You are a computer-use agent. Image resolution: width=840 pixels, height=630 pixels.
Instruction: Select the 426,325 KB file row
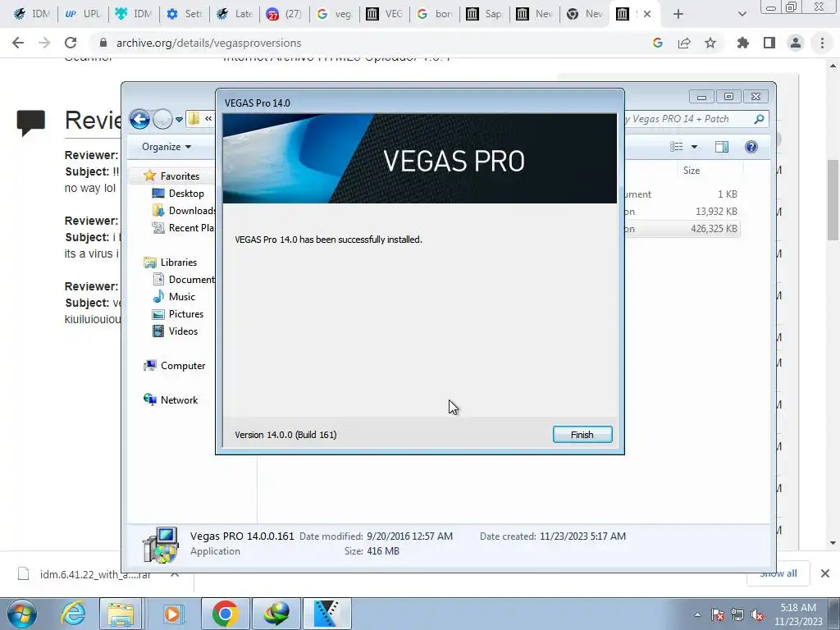682,229
